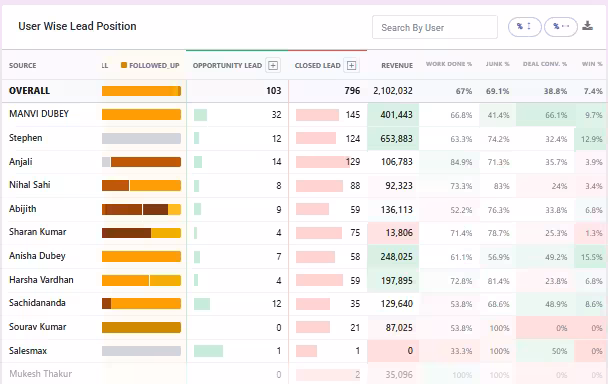
Task: Click the User Wise Lead Position title
Action: point(77,26)
